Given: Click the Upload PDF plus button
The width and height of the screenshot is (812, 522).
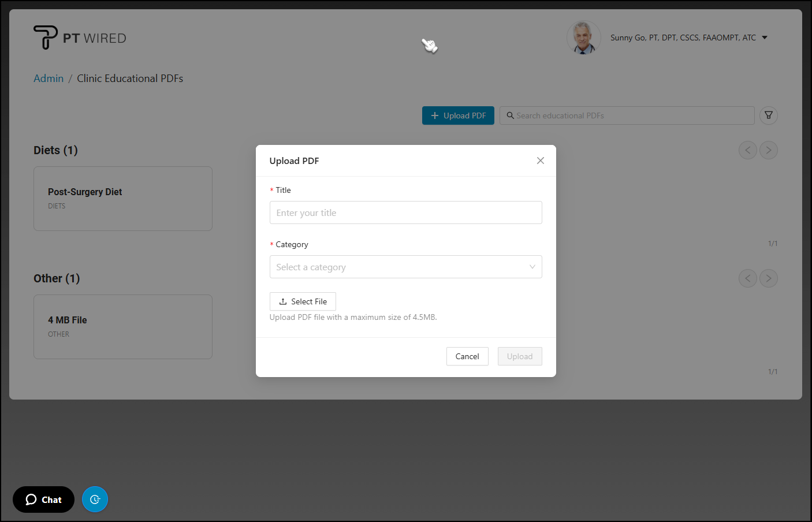Looking at the screenshot, I should tap(458, 115).
